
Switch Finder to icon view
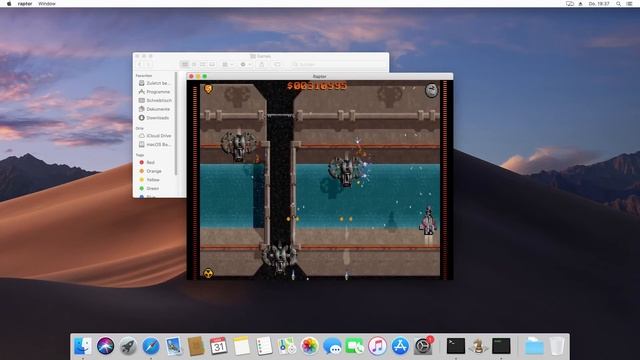point(185,64)
